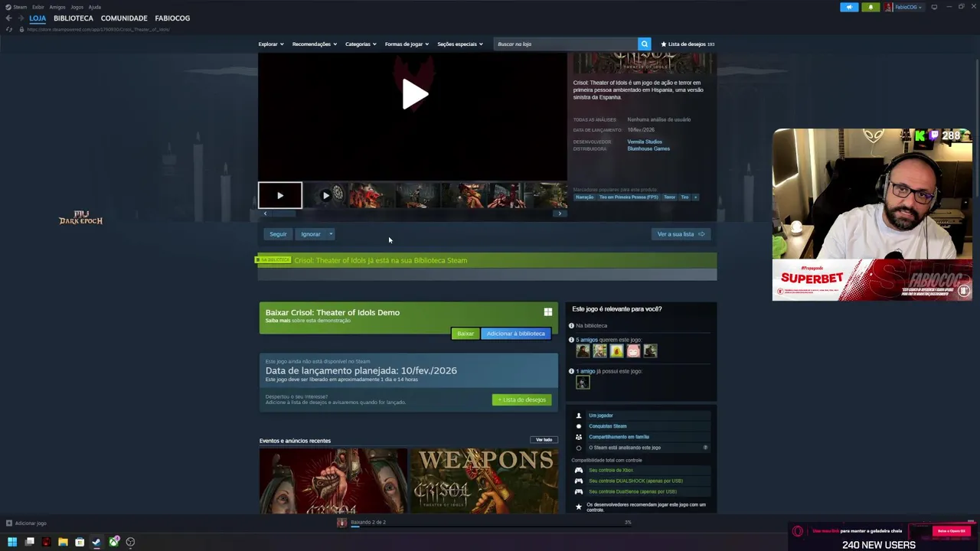Open the friend avatar who owns this game
The height and width of the screenshot is (551, 980).
pos(583,383)
